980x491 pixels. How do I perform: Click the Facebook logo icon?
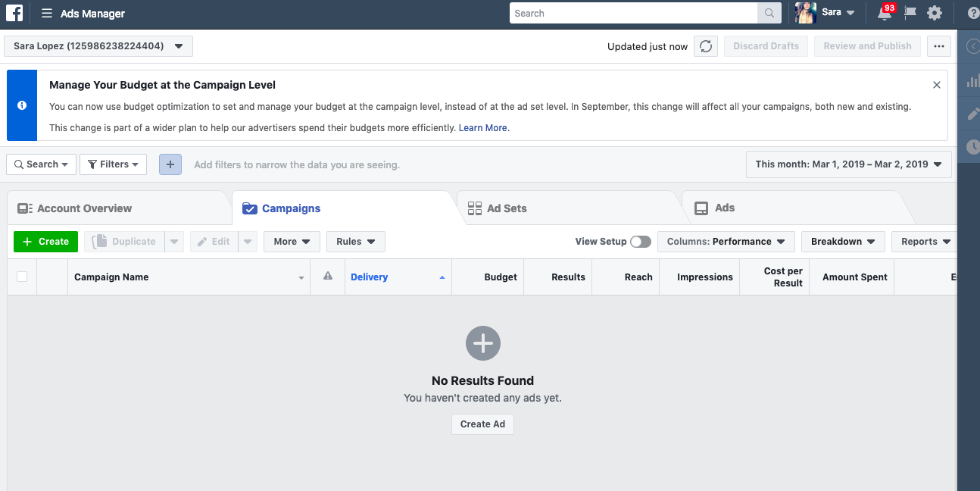click(14, 13)
